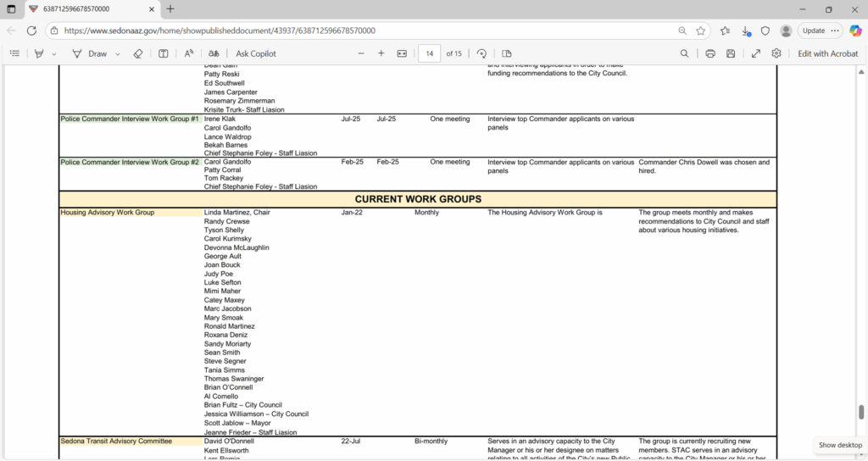
Task: Rotate the PDF page
Action: point(481,53)
